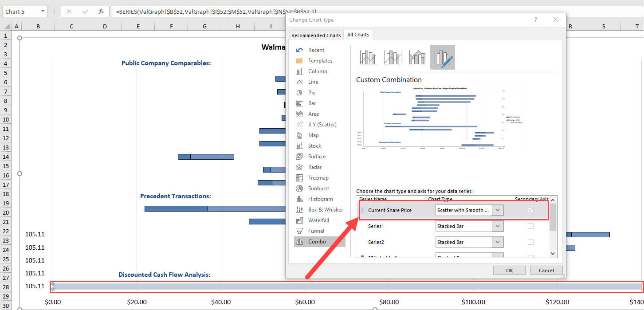Screen dimensions: 644x310
Task: Cancel the Change Chart Type dialog
Action: tap(546, 270)
